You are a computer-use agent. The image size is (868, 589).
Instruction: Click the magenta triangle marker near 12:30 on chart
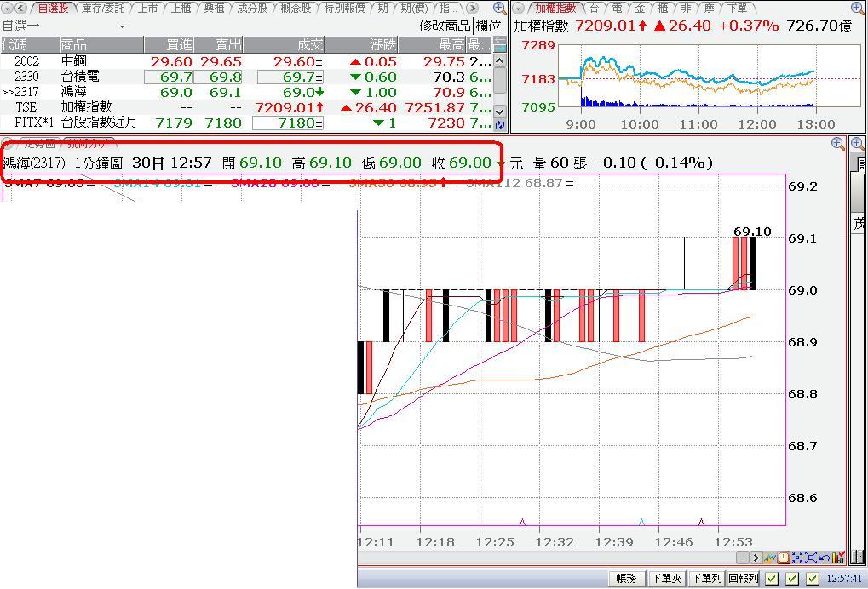tap(522, 522)
